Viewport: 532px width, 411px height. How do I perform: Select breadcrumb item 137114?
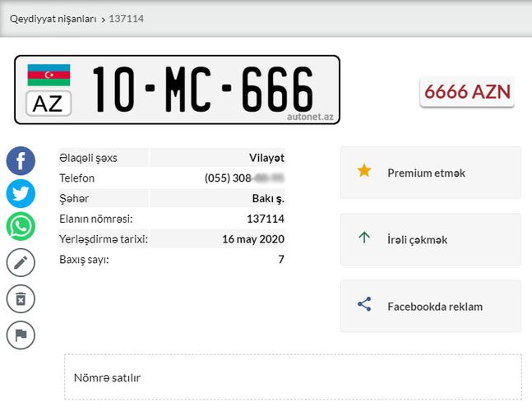click(x=126, y=19)
